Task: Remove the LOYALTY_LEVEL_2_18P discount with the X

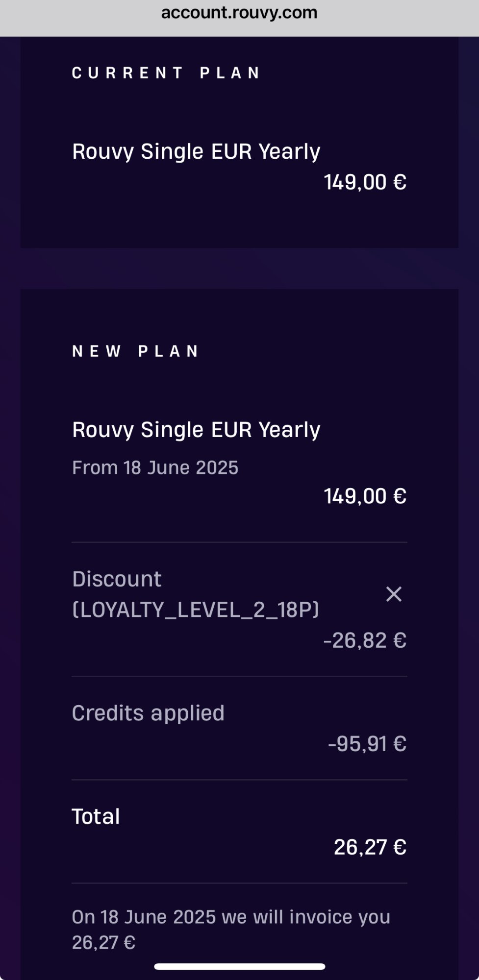Action: 394,594
